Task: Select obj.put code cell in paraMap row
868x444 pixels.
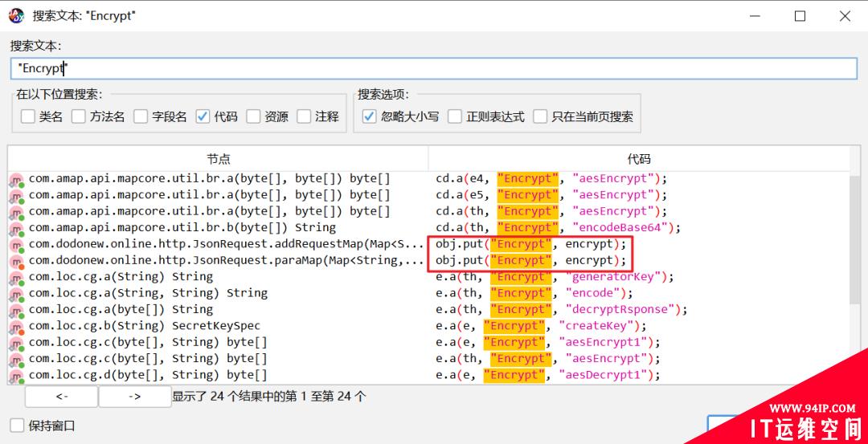Action: pyautogui.click(x=531, y=260)
